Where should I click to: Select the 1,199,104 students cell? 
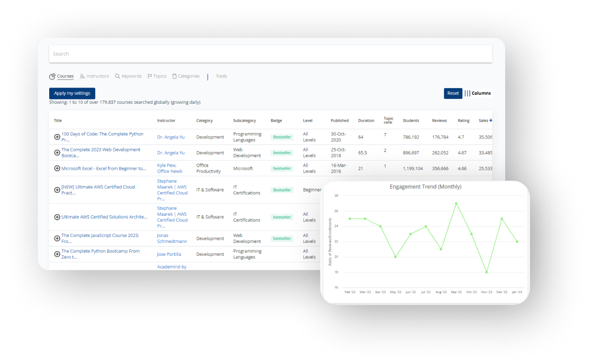click(413, 169)
